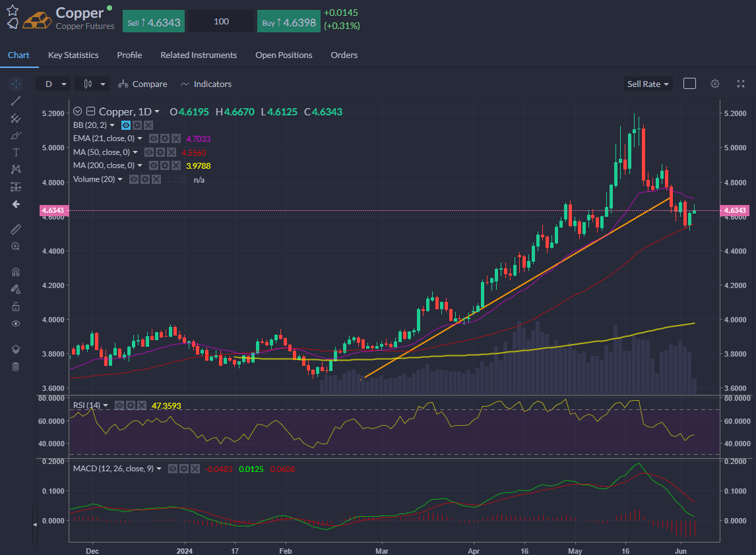Image resolution: width=756 pixels, height=555 pixels.
Task: Open the Sell Rate dropdown
Action: coord(648,84)
